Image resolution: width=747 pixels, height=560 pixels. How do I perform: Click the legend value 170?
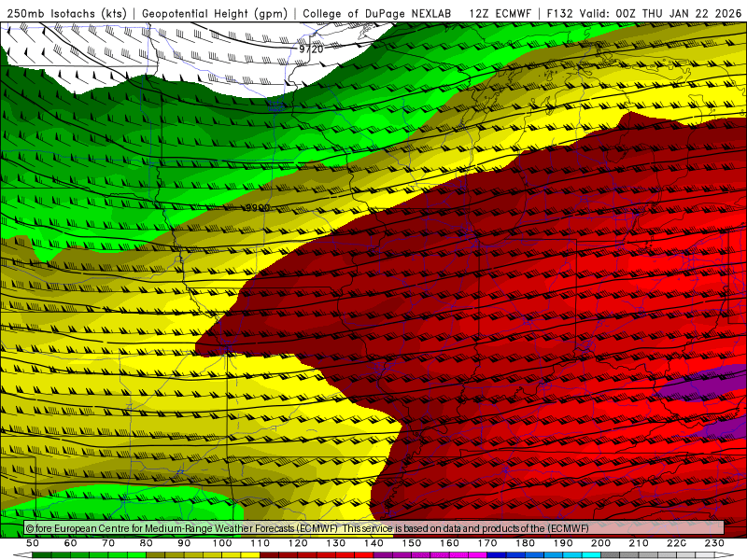point(487,543)
